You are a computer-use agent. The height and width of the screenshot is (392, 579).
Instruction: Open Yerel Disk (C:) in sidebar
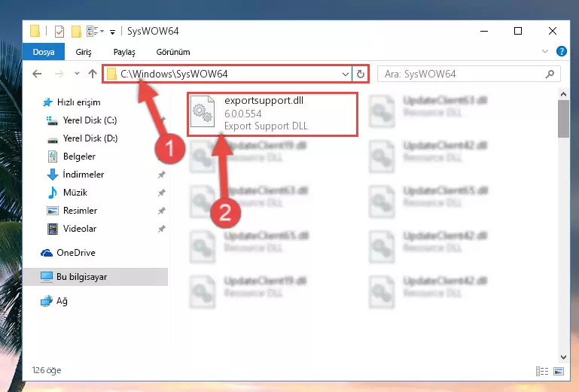click(90, 120)
